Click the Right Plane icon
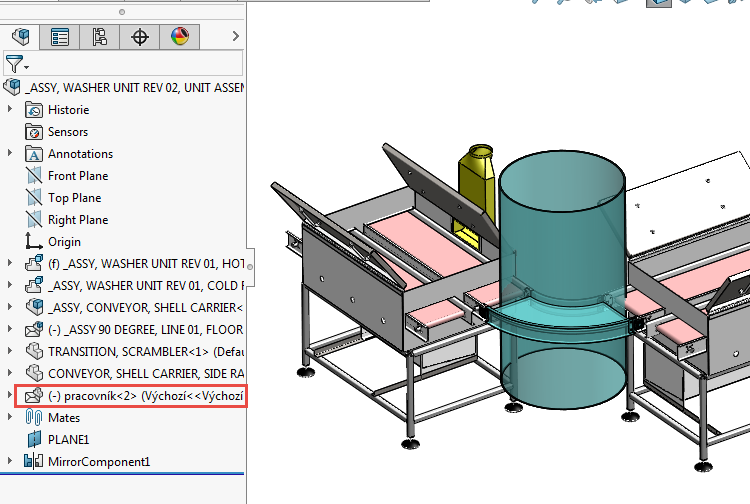 (x=34, y=220)
